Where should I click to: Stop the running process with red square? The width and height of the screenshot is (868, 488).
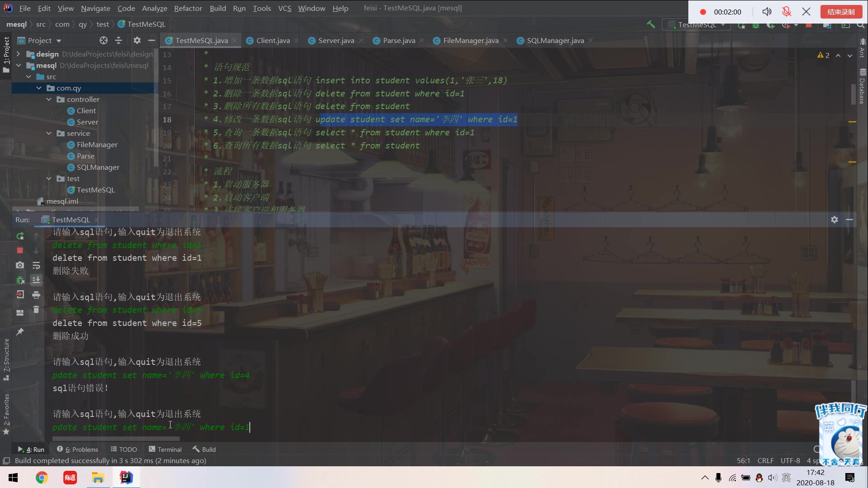pos(20,250)
